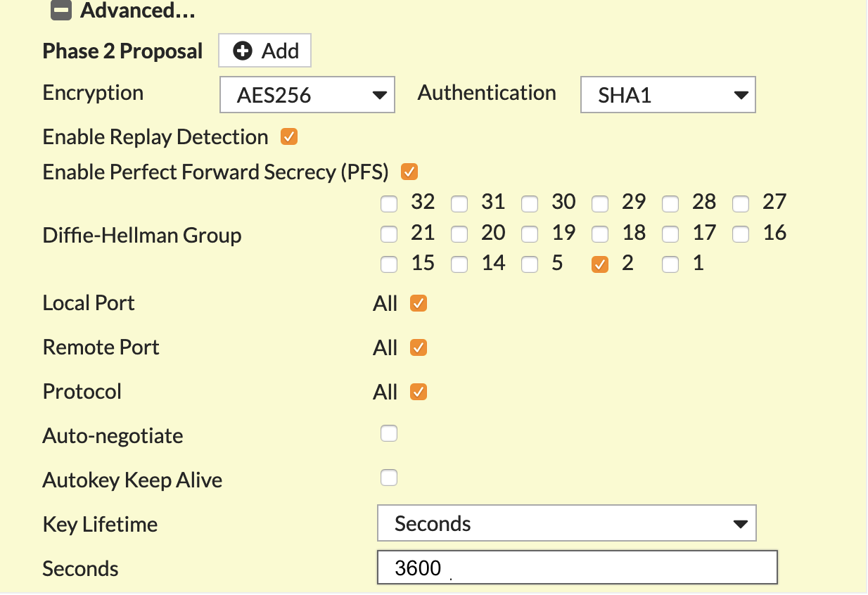Check Diffie-Hellman Group 14
Viewport: 868px width, 595px height.
pyautogui.click(x=459, y=264)
